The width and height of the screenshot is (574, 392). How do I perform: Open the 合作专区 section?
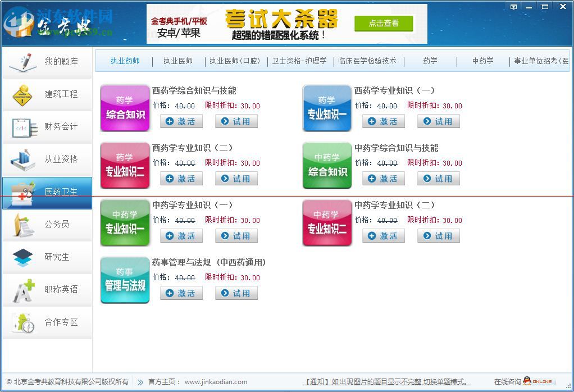(47, 322)
